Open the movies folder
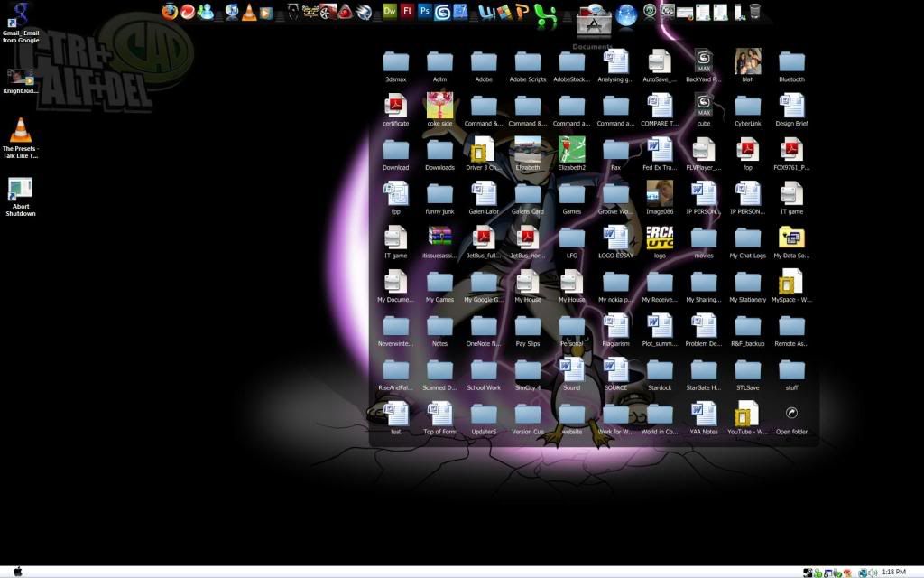924x578 pixels. tap(704, 244)
